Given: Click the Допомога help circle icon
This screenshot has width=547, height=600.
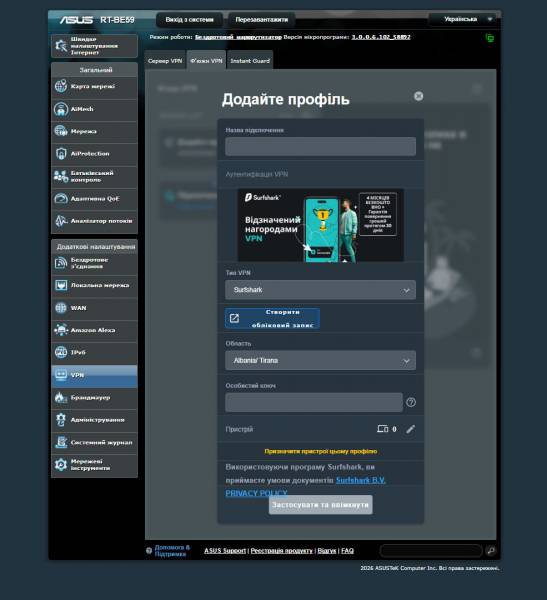Looking at the screenshot, I should (149, 551).
